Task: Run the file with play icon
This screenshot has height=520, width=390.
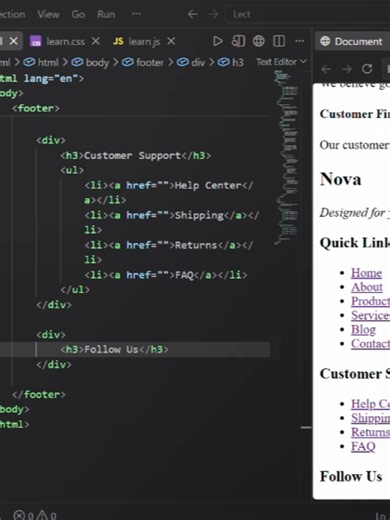Action: (x=217, y=41)
